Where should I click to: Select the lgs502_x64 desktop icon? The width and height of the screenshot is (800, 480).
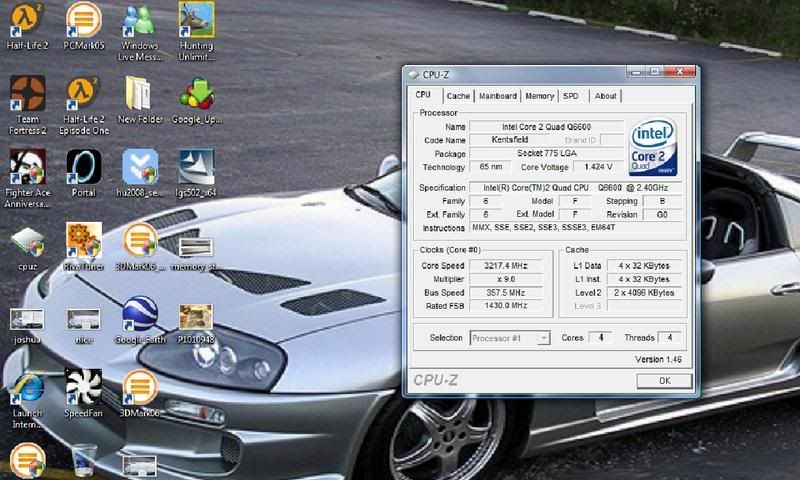[196, 172]
